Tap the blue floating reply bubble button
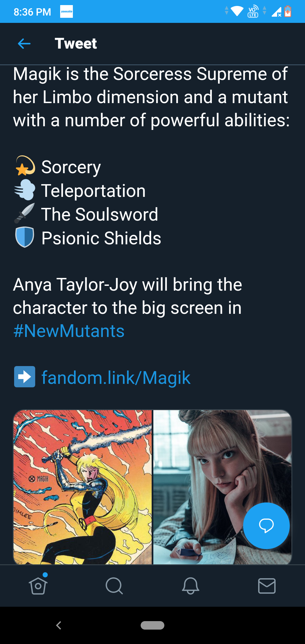The width and height of the screenshot is (305, 644). [x=266, y=526]
